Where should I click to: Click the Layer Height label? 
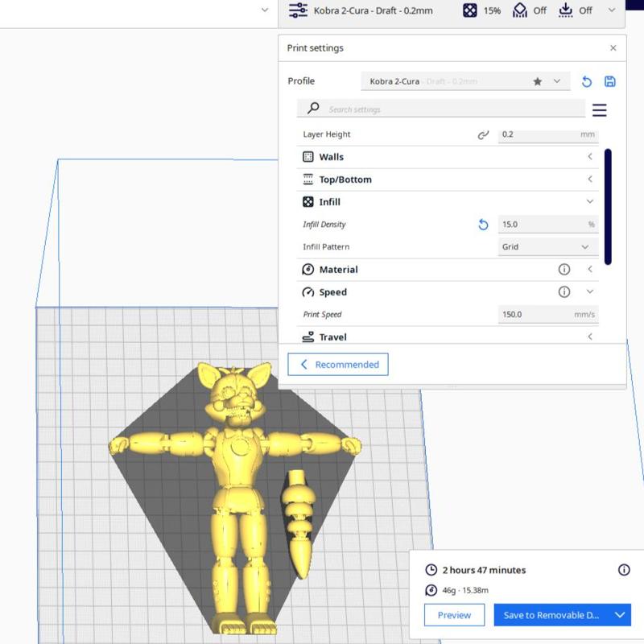point(327,134)
